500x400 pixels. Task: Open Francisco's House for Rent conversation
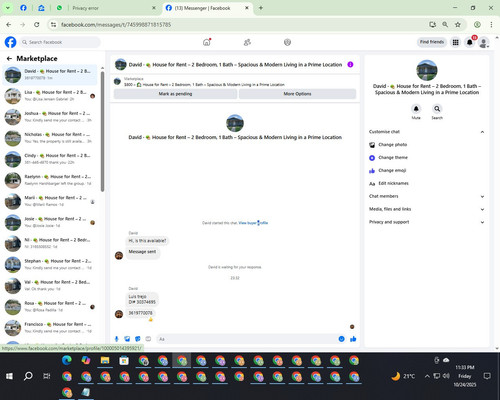tap(50, 328)
